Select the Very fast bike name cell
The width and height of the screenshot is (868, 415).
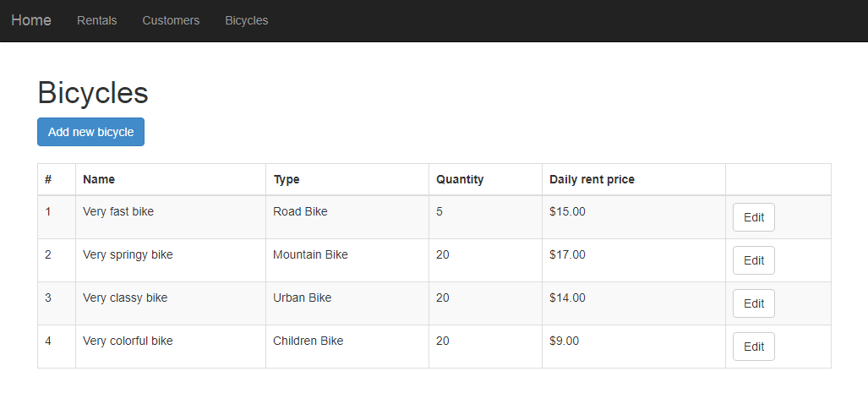118,211
